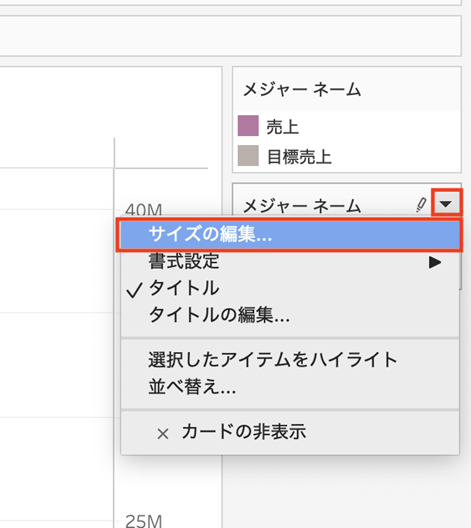
Task: Click the gray 目標売上 color swatch
Action: tap(248, 156)
